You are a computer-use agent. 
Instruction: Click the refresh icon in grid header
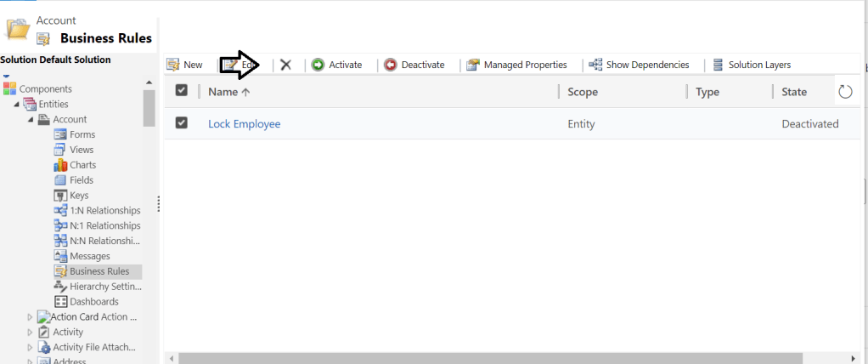click(x=845, y=92)
